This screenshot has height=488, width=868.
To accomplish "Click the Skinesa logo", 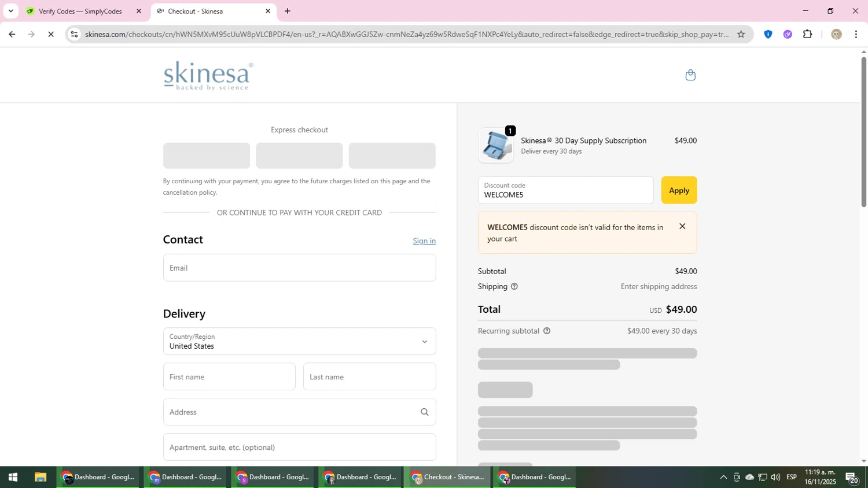I will 208,76.
